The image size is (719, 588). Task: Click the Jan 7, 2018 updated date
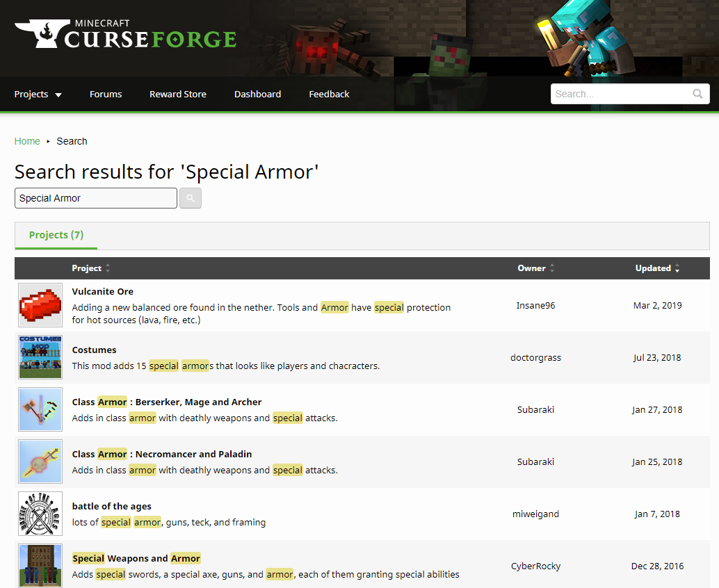click(658, 514)
